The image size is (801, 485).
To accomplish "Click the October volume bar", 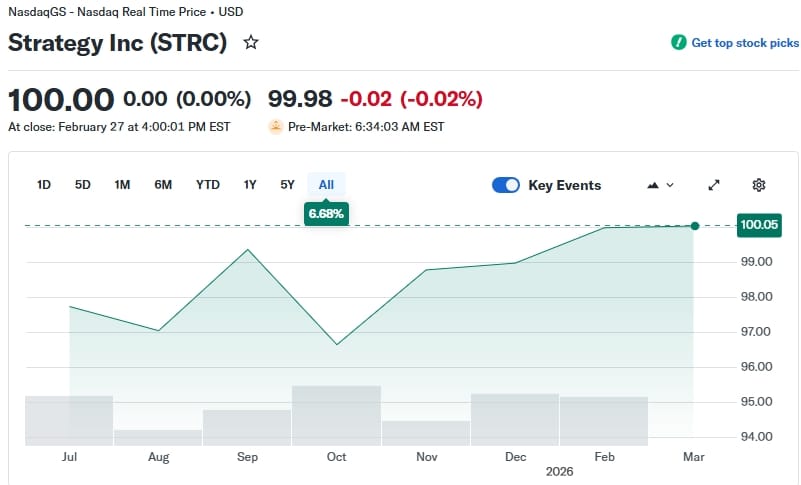I will [x=336, y=415].
